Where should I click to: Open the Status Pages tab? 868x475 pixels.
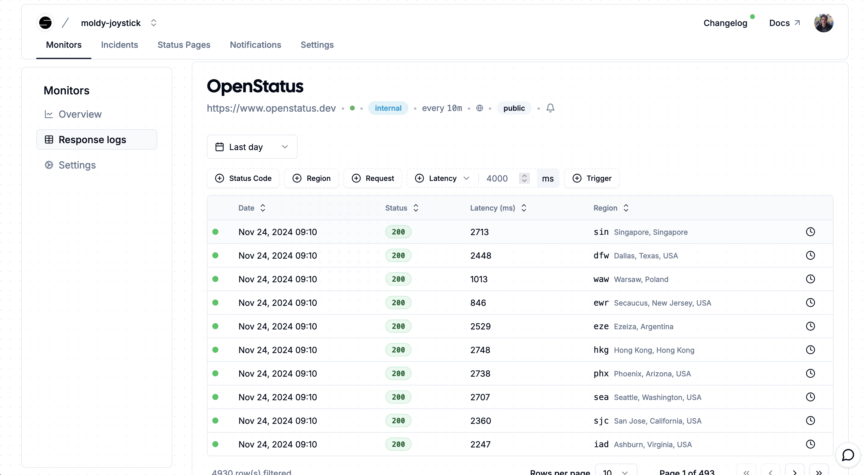(x=184, y=45)
